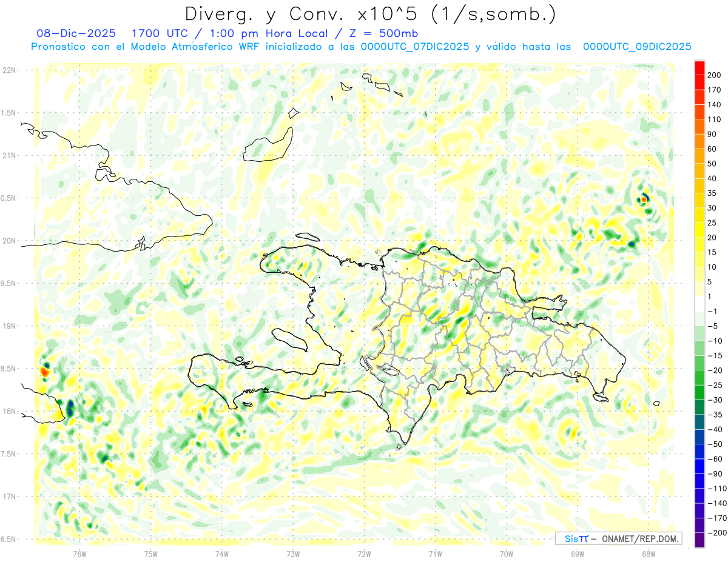Click the purple swatch below -200
The height and width of the screenshot is (562, 728).
(699, 540)
